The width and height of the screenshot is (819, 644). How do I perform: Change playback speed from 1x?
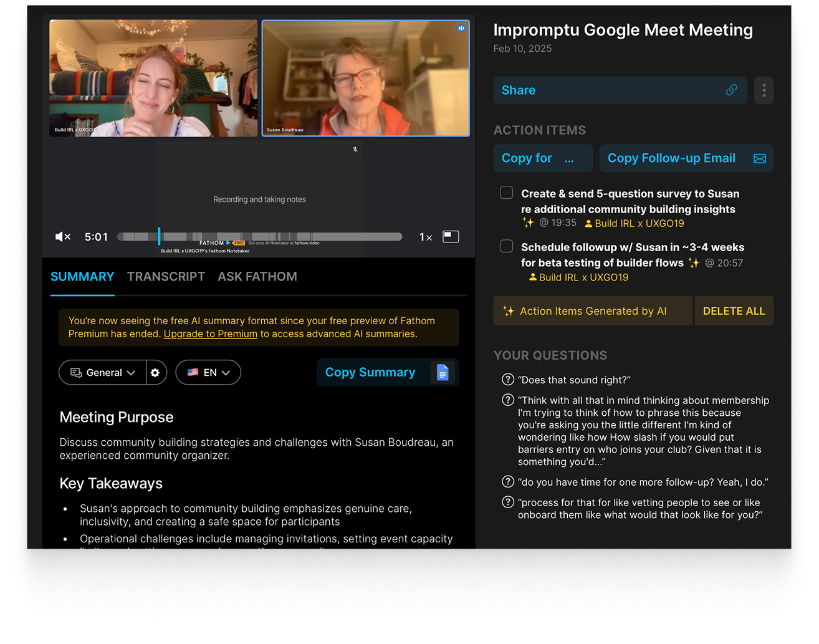[426, 237]
